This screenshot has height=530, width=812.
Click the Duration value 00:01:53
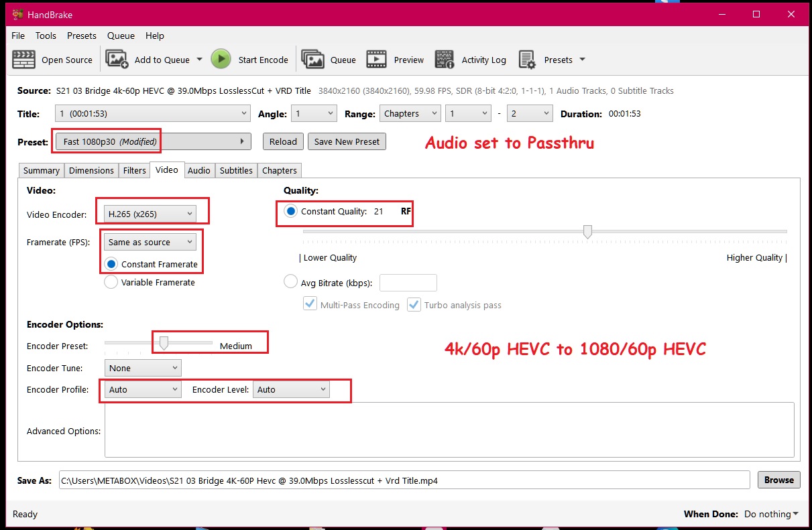[x=624, y=114]
